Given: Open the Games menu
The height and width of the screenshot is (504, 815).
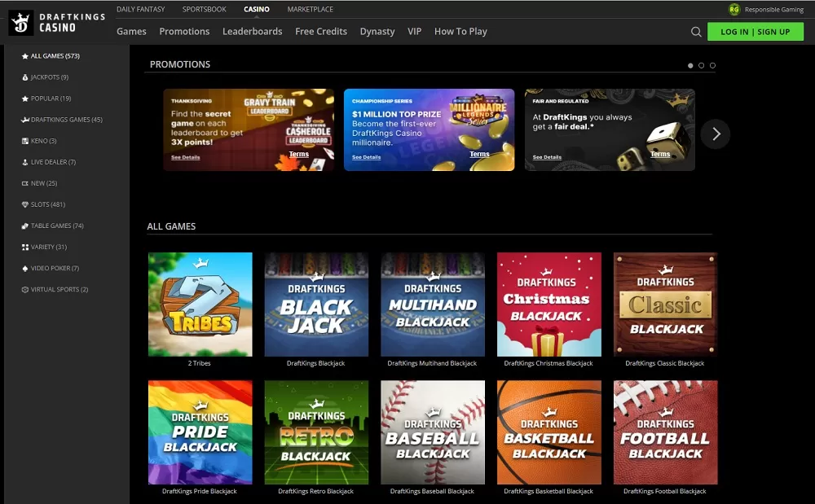Looking at the screenshot, I should [x=131, y=32].
